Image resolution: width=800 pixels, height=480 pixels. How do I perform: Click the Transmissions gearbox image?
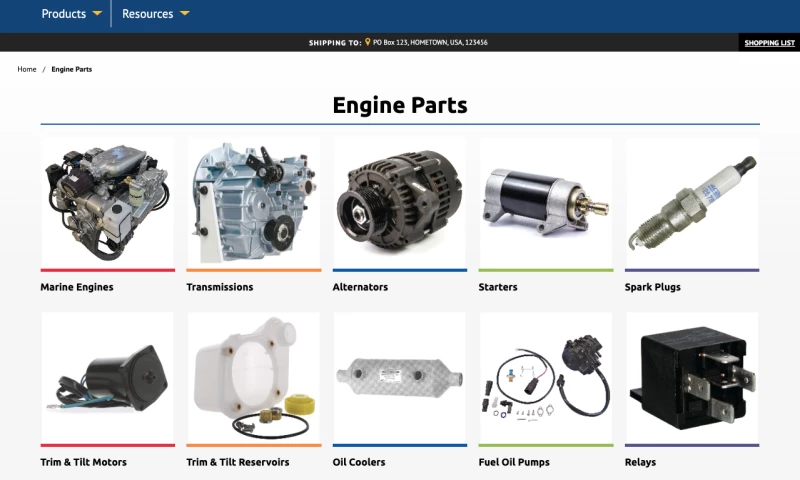coord(253,202)
